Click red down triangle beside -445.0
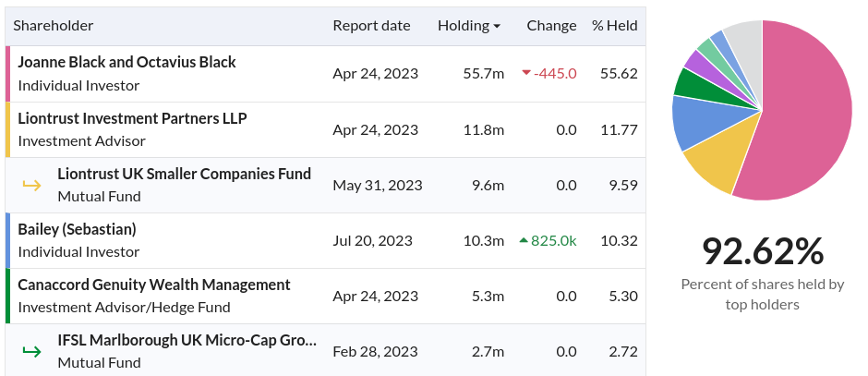The image size is (868, 376). [x=526, y=73]
